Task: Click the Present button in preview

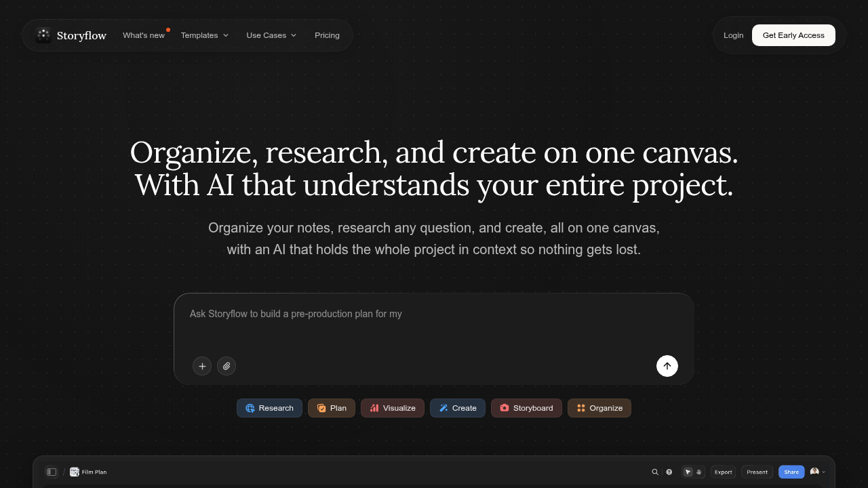Action: click(757, 472)
